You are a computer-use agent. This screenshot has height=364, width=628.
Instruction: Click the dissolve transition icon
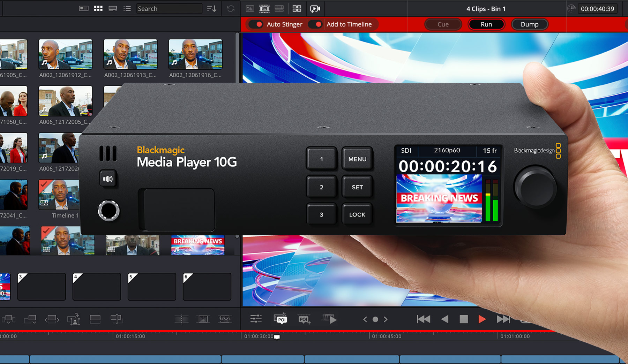pyautogui.click(x=203, y=319)
